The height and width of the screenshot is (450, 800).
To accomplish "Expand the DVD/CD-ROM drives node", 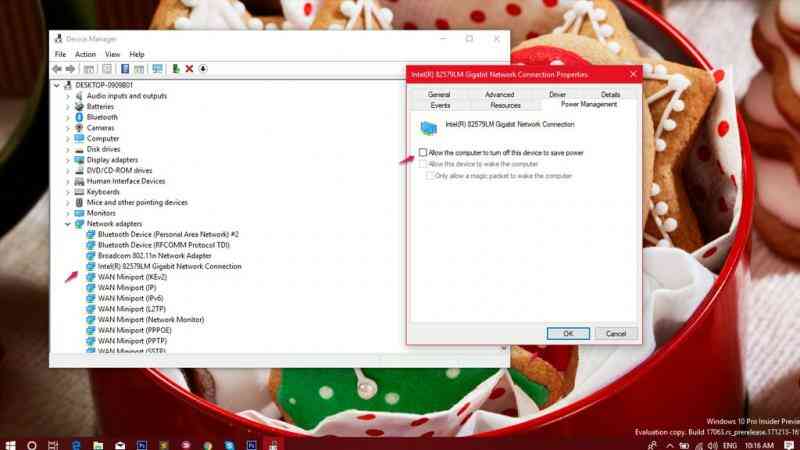I will 68,170.
